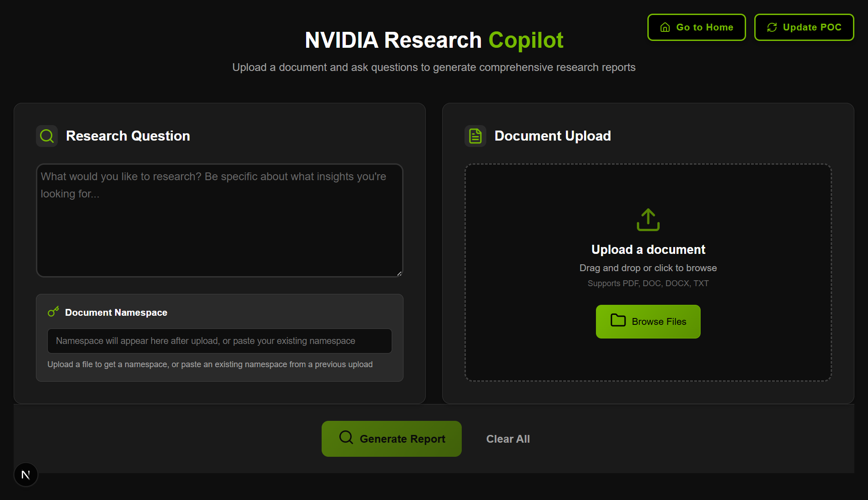This screenshot has width=868, height=500.
Task: Click the Supports PDF, DOC, DOCX, TXT text
Action: tap(648, 283)
